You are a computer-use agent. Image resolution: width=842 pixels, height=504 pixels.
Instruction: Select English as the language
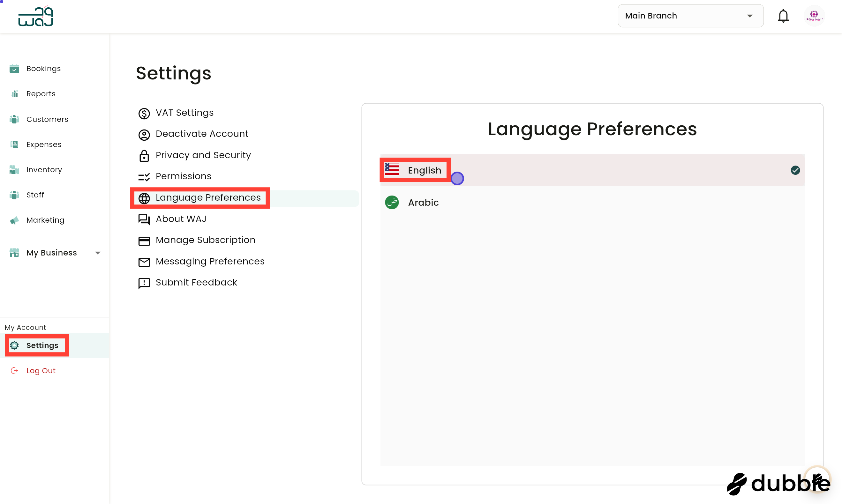(x=425, y=170)
